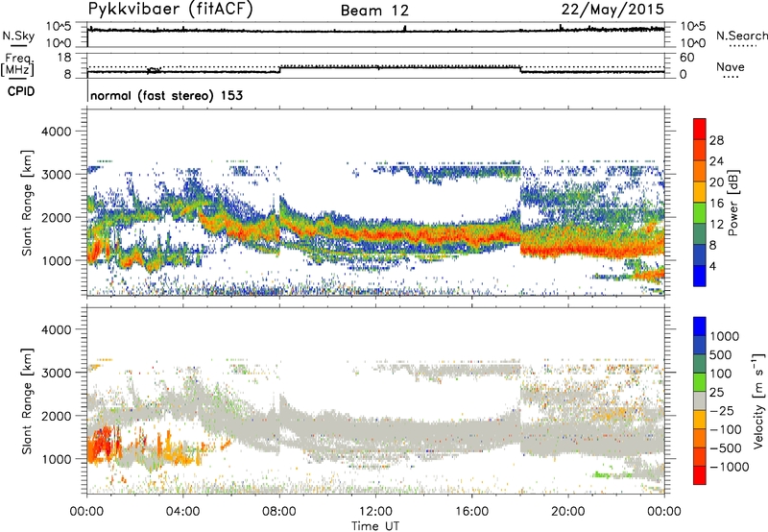Screen dimensions: 768x532
Task: Select the Beam 12 label
Action: pos(374,11)
